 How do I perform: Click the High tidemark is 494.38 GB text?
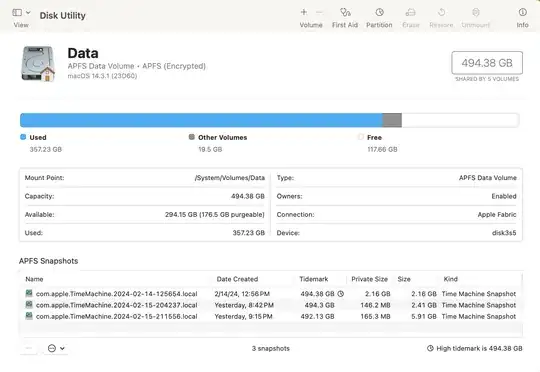tap(479, 349)
